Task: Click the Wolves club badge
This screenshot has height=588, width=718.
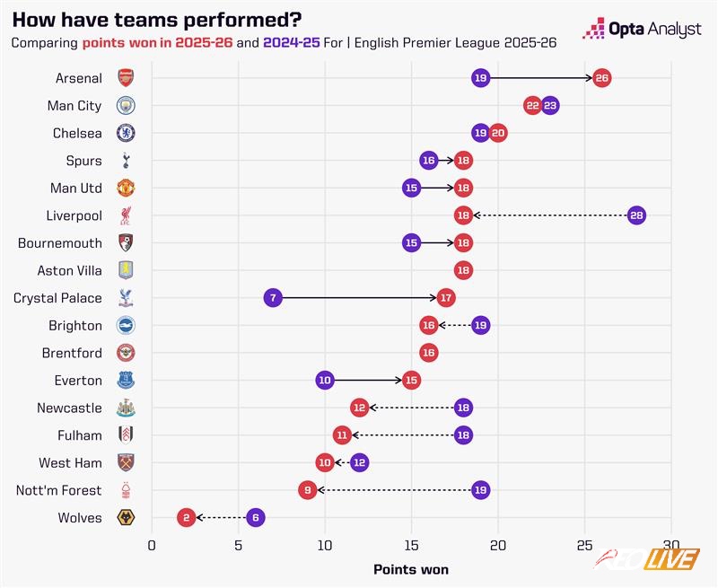Action: (x=126, y=517)
